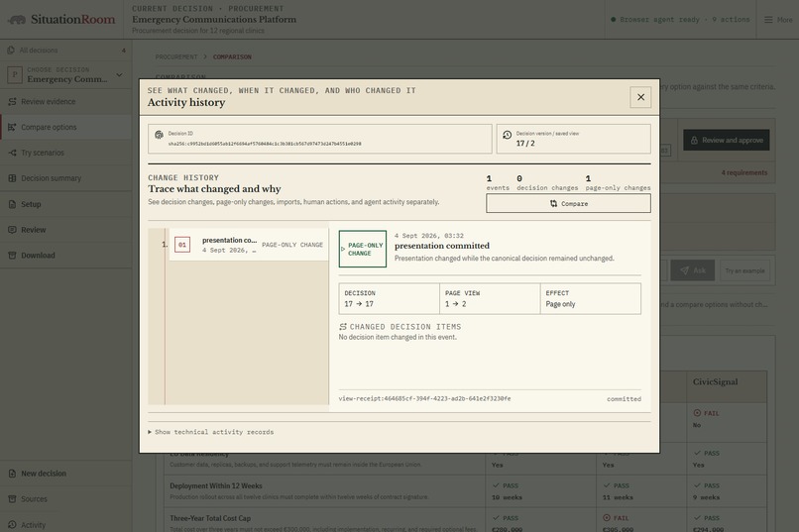Expand Show technical activity records
Image resolution: width=799 pixels, height=532 pixels.
211,432
